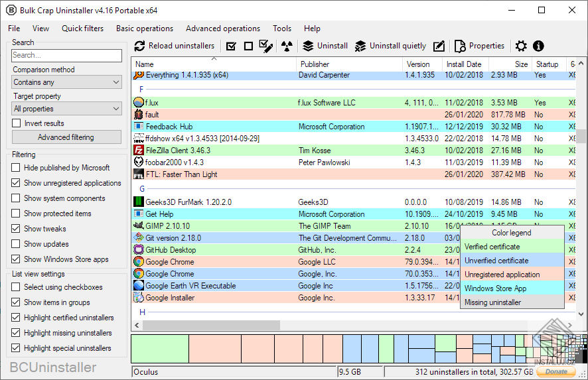Screen dimensions: 588x380
Task: Click the Advanced filtering button
Action: [67, 137]
